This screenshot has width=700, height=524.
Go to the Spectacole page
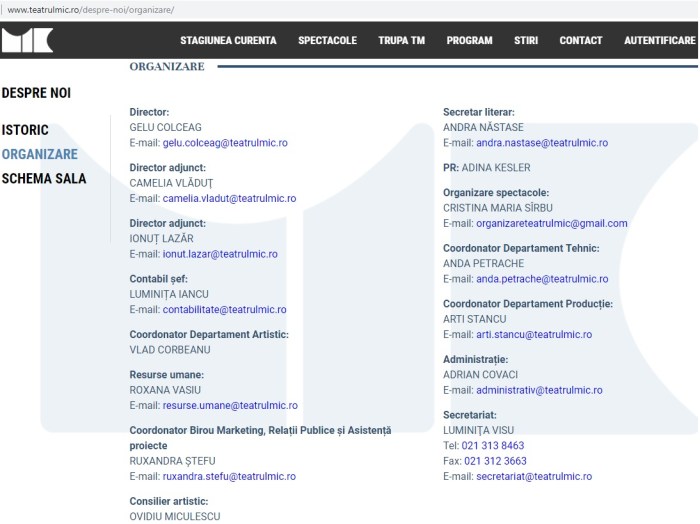(327, 41)
